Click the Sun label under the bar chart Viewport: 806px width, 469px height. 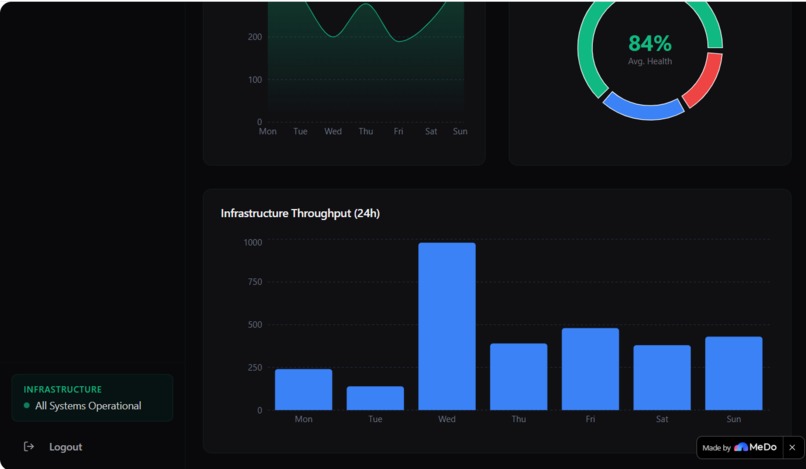(x=734, y=419)
